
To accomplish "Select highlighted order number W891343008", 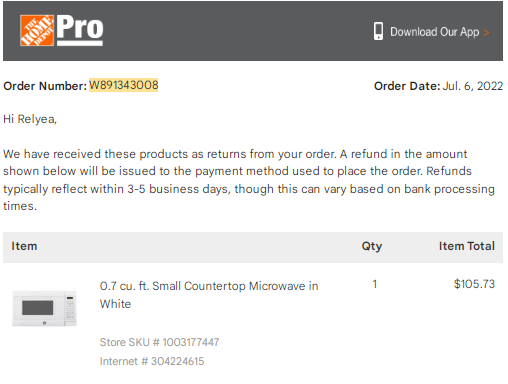I will (124, 85).
